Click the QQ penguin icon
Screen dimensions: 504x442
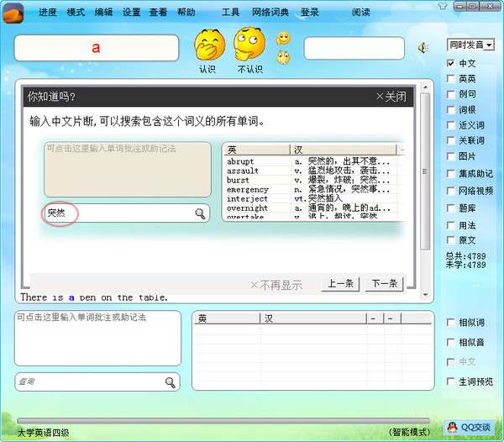452,427
